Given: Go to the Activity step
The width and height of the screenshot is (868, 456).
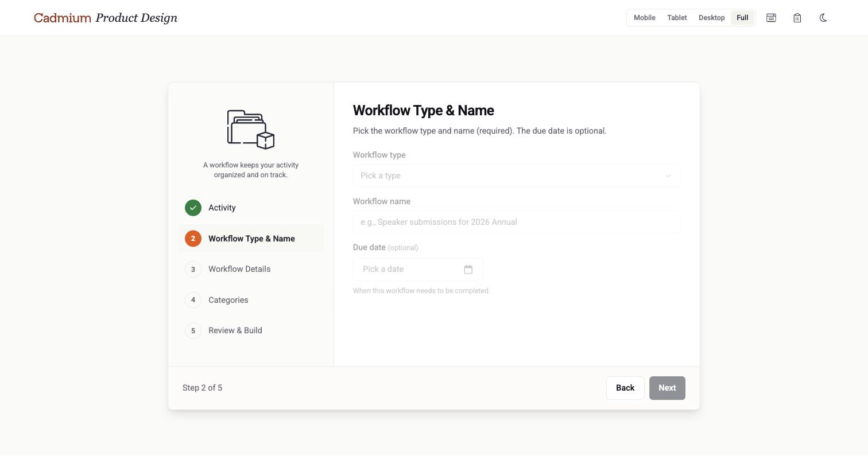Looking at the screenshot, I should point(251,208).
